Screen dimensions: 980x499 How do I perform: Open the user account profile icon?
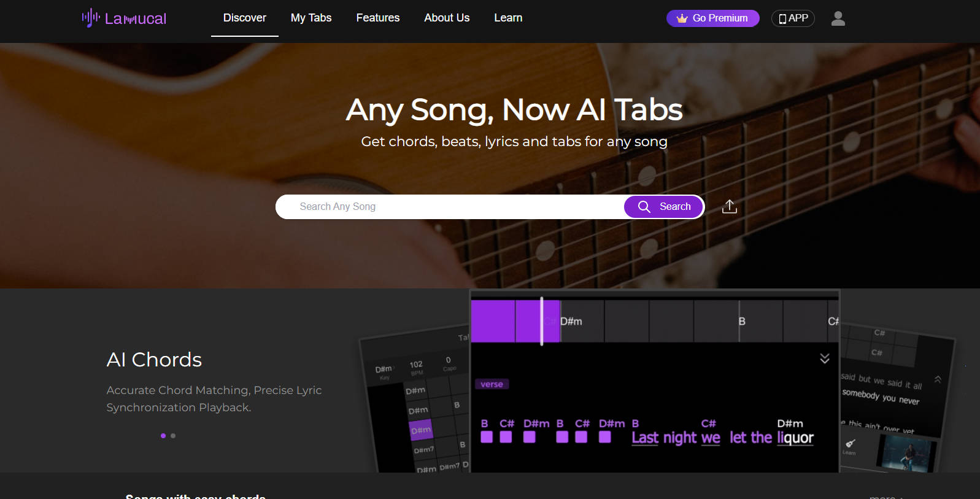pos(838,18)
